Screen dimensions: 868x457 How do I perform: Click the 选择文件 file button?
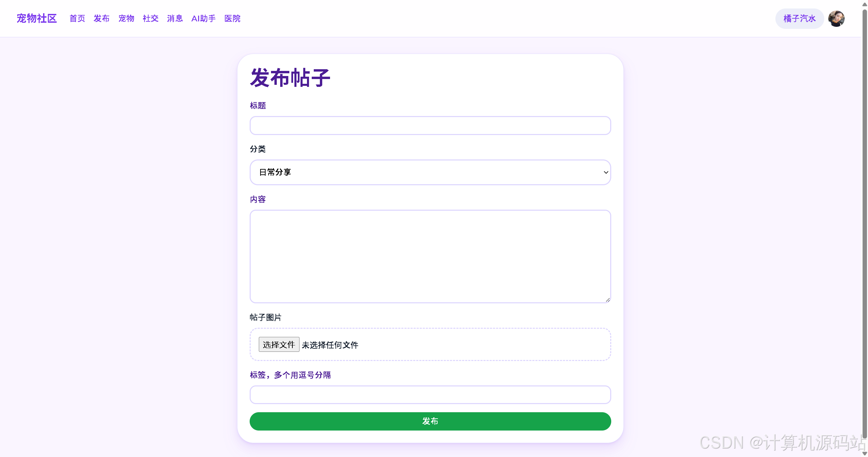pyautogui.click(x=279, y=344)
